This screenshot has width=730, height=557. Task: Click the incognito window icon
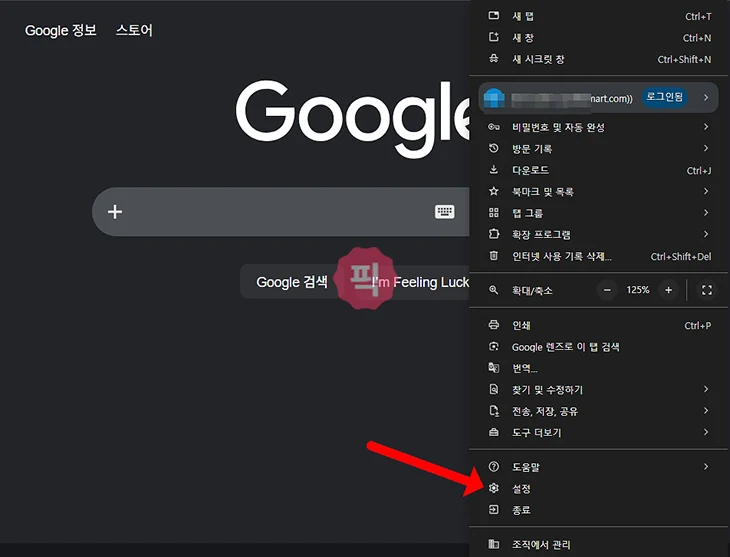[493, 59]
